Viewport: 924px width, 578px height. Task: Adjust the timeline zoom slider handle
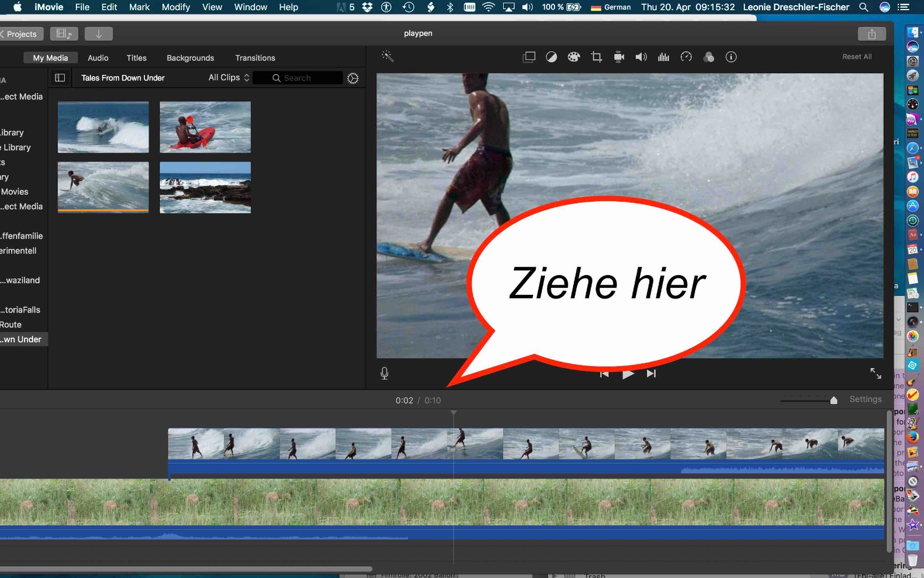click(x=834, y=400)
